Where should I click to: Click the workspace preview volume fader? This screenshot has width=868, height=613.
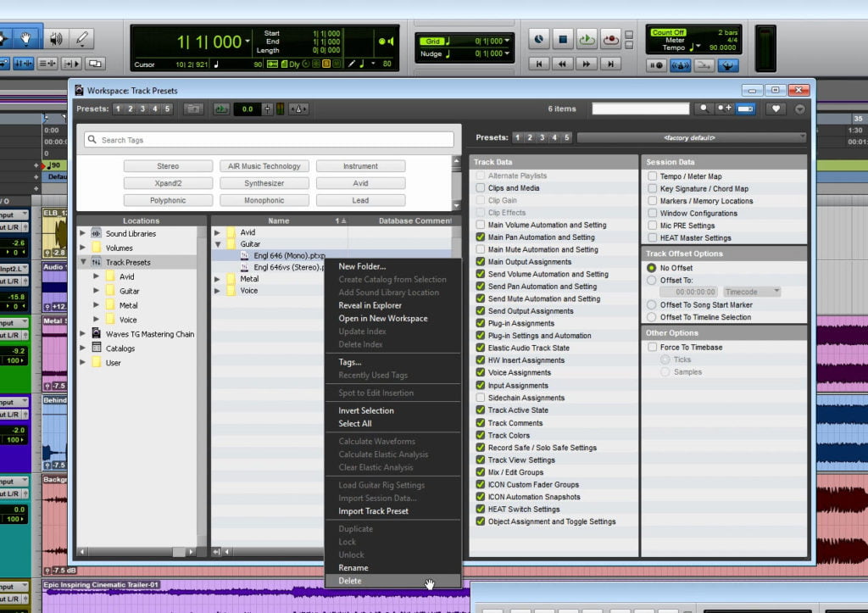point(267,109)
